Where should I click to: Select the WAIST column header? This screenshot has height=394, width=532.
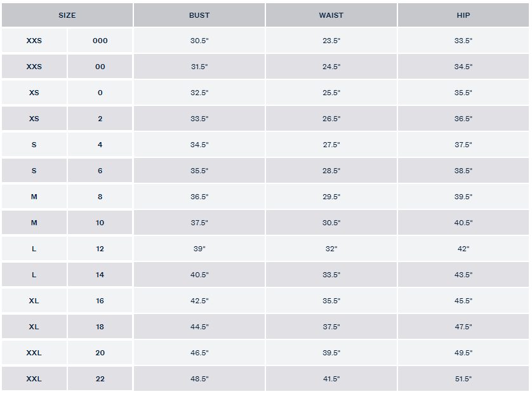331,15
